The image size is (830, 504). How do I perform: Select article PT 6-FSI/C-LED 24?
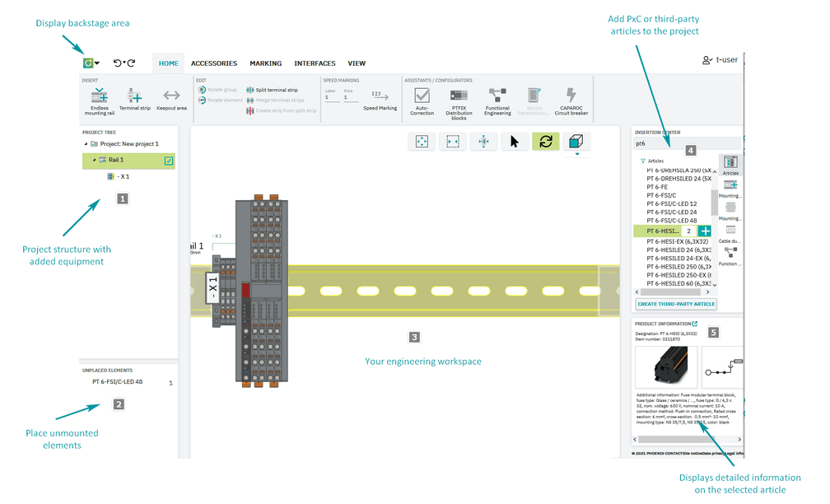(672, 212)
